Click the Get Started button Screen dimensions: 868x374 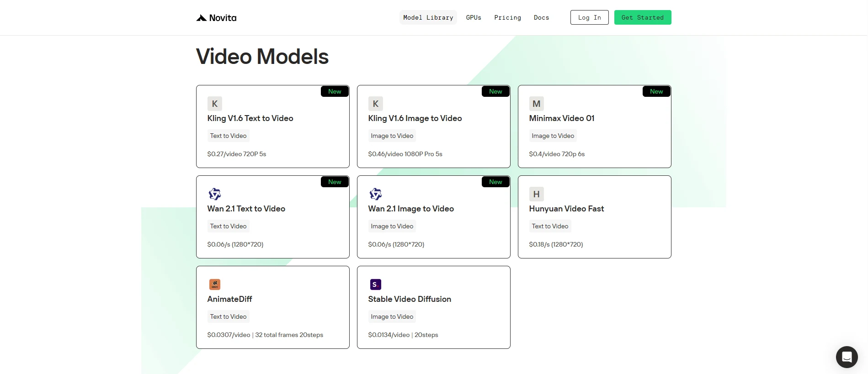tap(643, 17)
